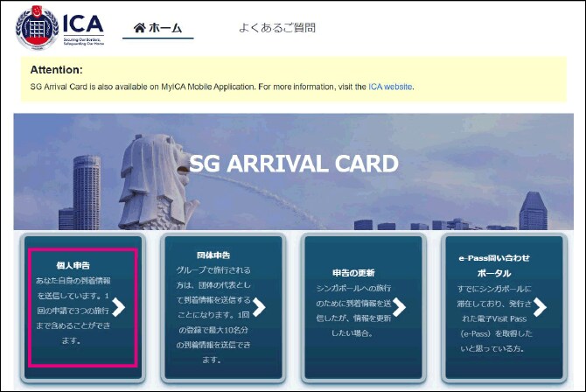Click the Attention notice heading
Screen dimensions: 586x392
pos(57,70)
